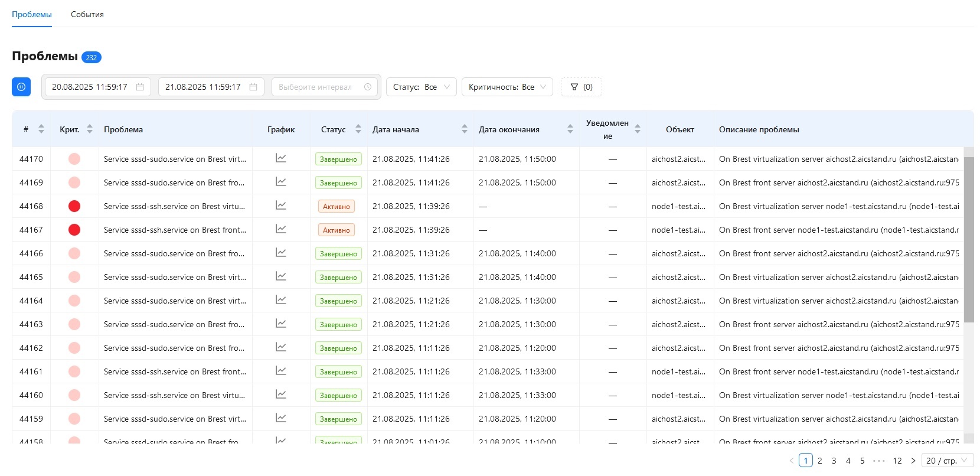Viewport: 980px width, 476px height.
Task: Open the 20 / стр. page size selector
Action: pyautogui.click(x=948, y=461)
